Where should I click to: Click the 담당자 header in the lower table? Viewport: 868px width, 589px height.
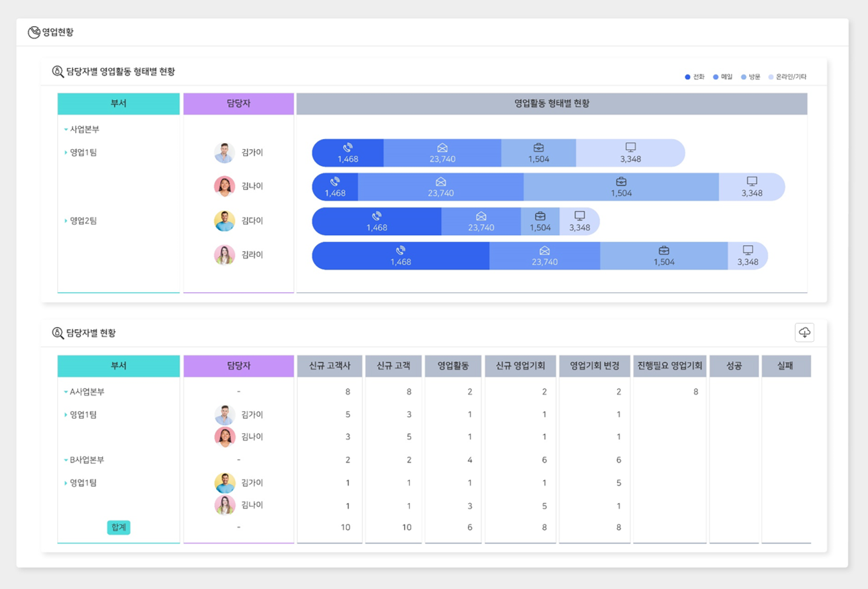click(238, 366)
